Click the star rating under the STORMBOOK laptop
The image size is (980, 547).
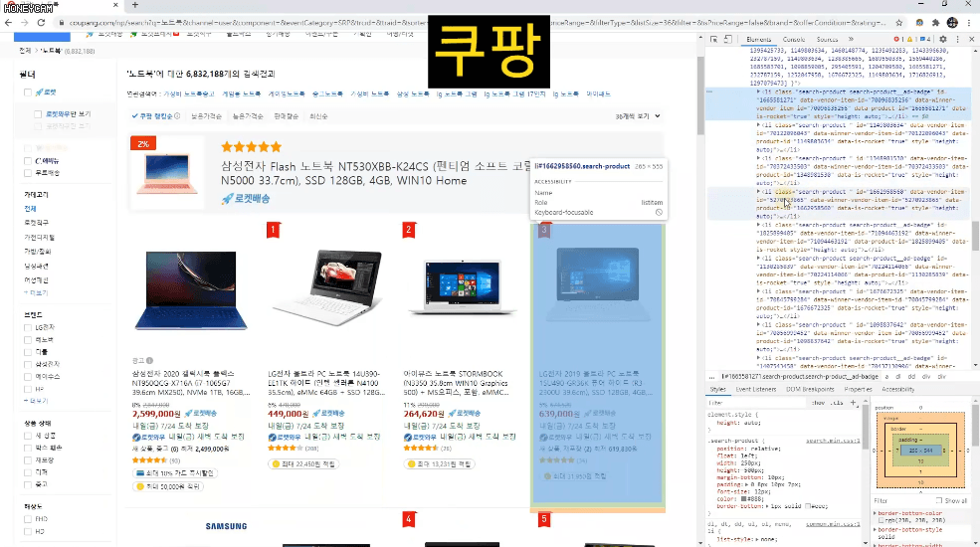click(421, 449)
